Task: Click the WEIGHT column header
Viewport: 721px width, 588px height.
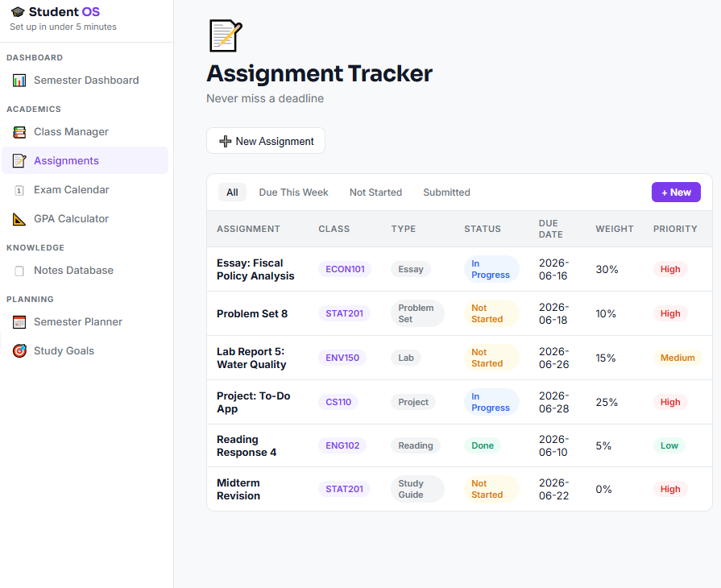Action: [615, 229]
